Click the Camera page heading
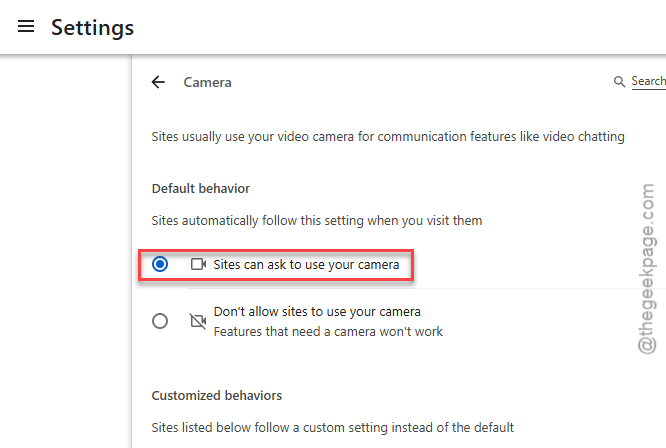Image resolution: width=666 pixels, height=448 pixels. [207, 82]
